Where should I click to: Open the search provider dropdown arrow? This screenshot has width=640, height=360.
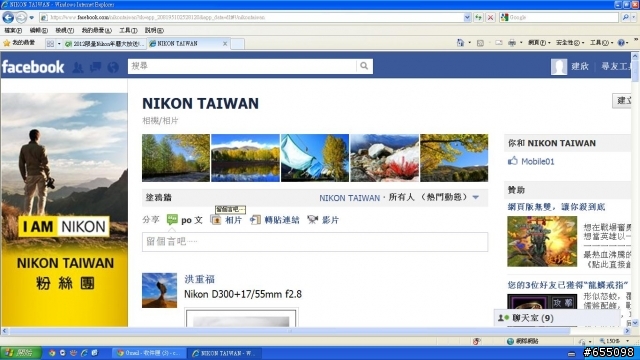(x=634, y=18)
